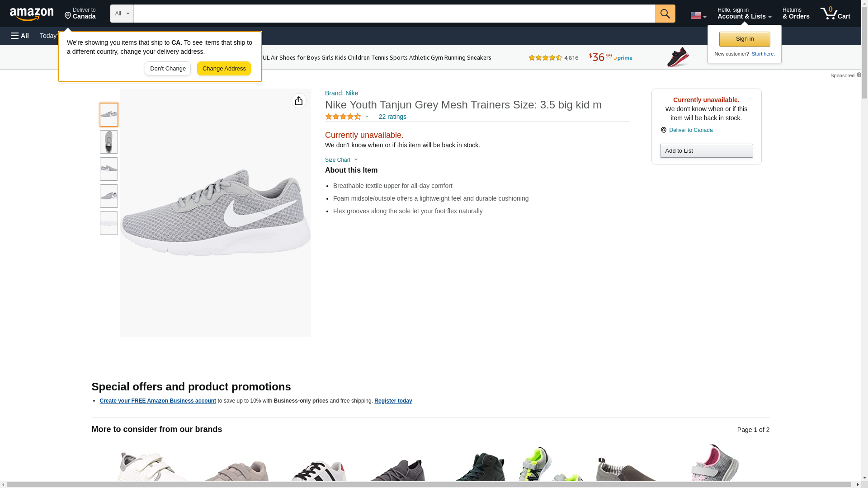
Task: Click the Change Address button
Action: tap(224, 69)
